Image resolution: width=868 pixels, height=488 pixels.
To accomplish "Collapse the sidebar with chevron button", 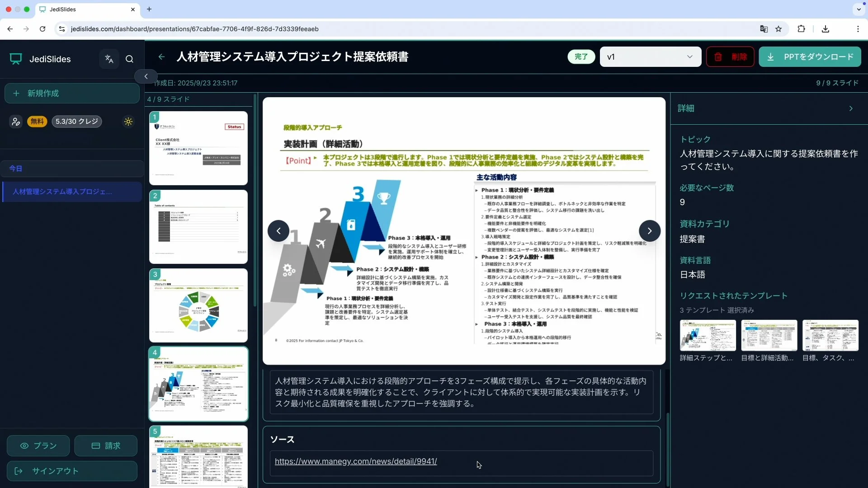I will point(146,76).
